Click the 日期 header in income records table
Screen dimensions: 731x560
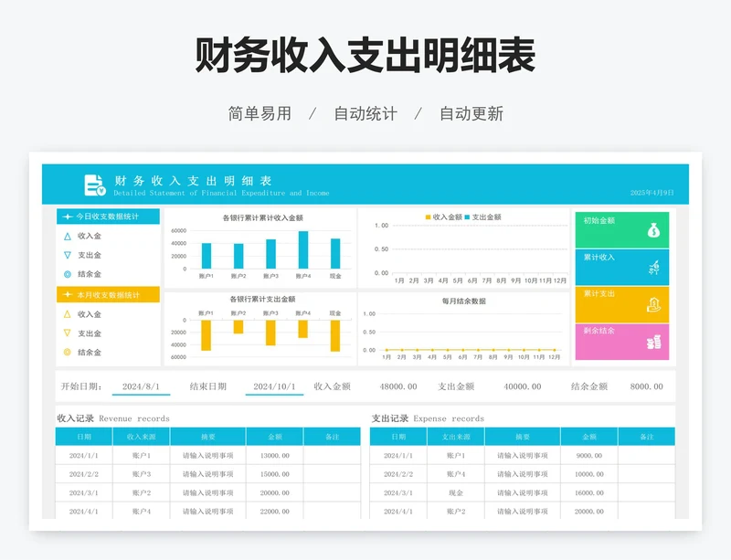84,437
